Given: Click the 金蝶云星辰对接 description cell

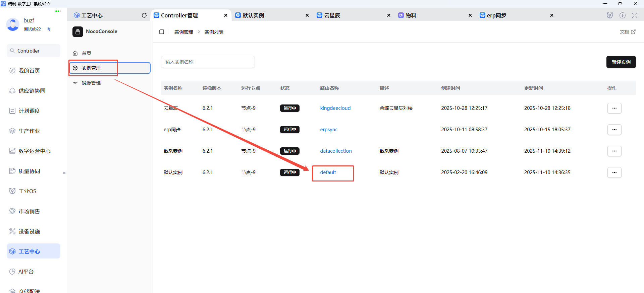Looking at the screenshot, I should click(396, 108).
